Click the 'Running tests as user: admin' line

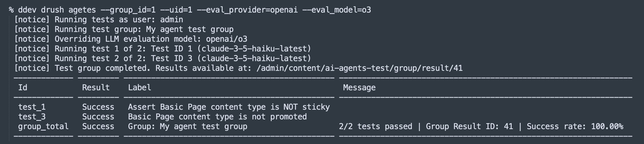(99, 20)
